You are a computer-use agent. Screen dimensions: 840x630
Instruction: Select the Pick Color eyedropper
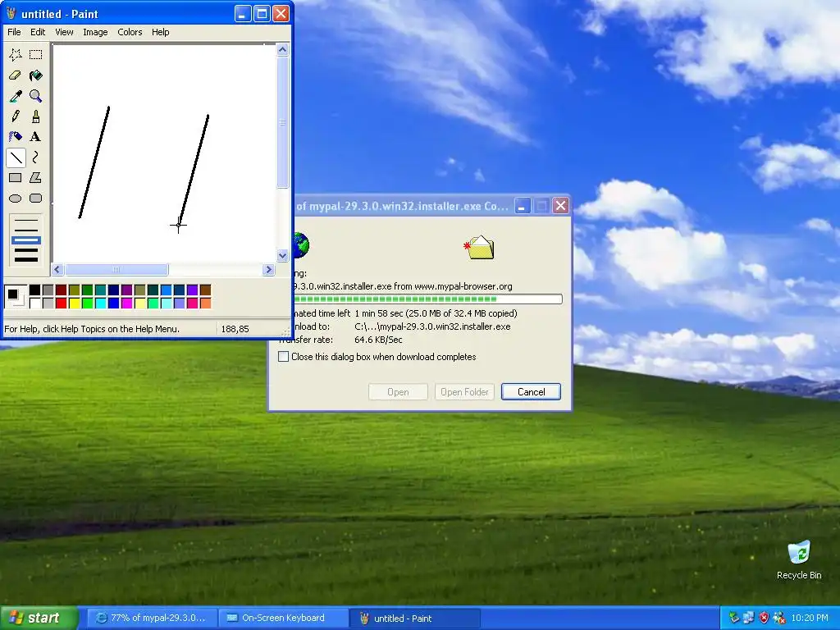[16, 96]
